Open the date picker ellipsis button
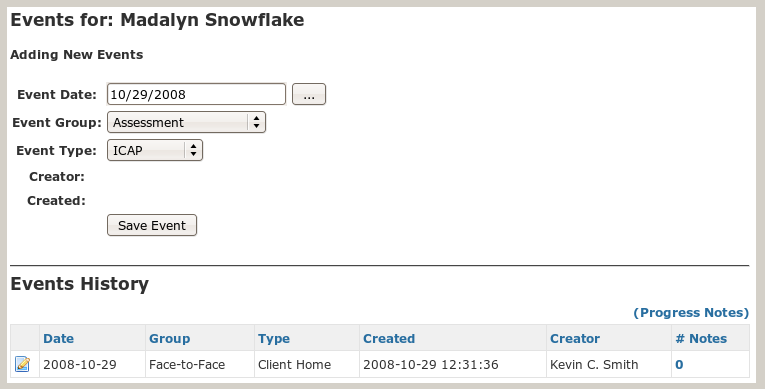Image resolution: width=765 pixels, height=389 pixels. [x=309, y=94]
